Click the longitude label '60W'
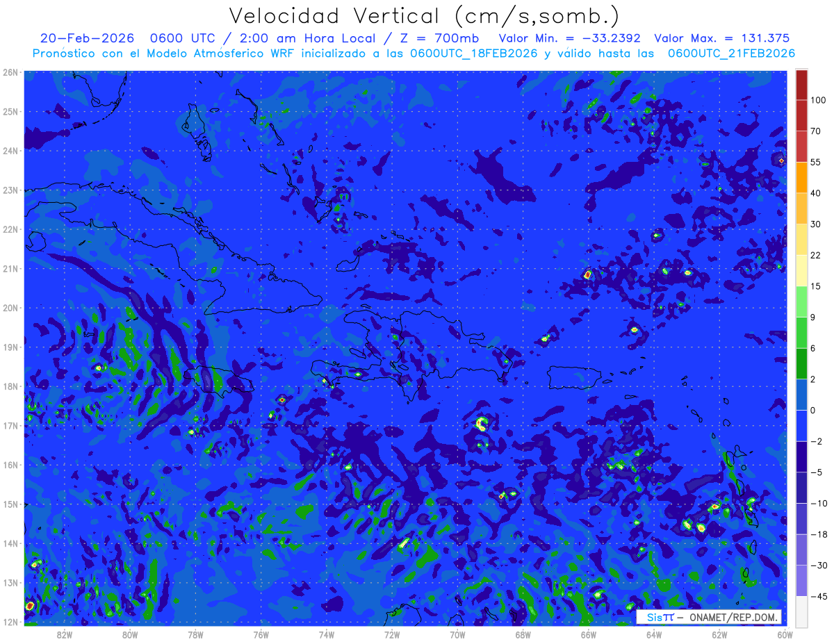The width and height of the screenshot is (834, 644). [x=785, y=634]
